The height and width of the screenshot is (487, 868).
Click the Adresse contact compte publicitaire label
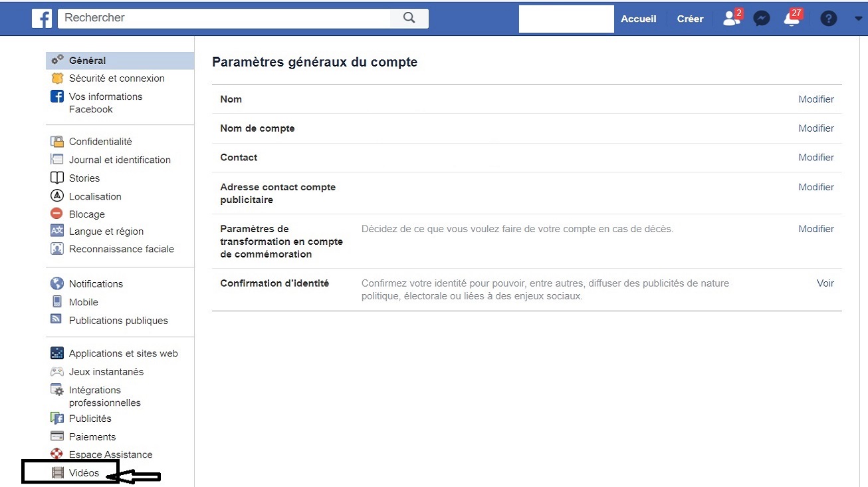point(278,194)
